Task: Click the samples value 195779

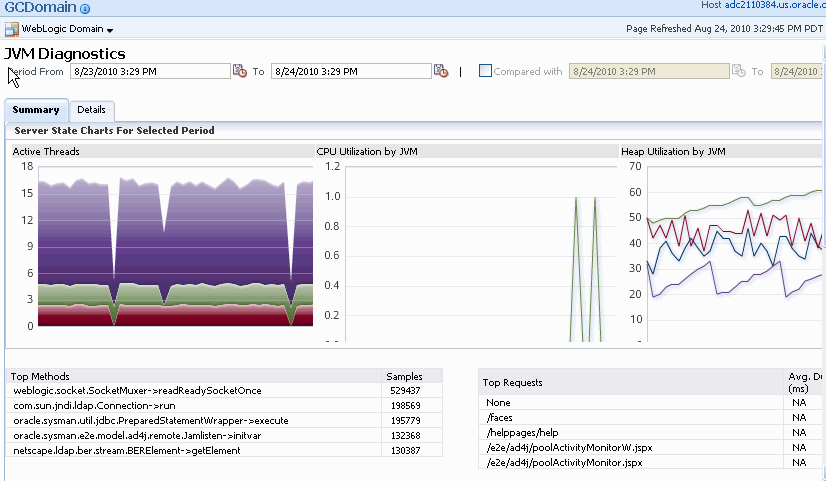Action: (405, 420)
